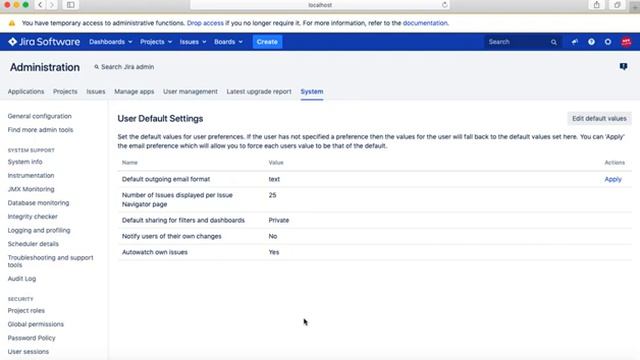Open Integrity checker in sidebar

33,216
